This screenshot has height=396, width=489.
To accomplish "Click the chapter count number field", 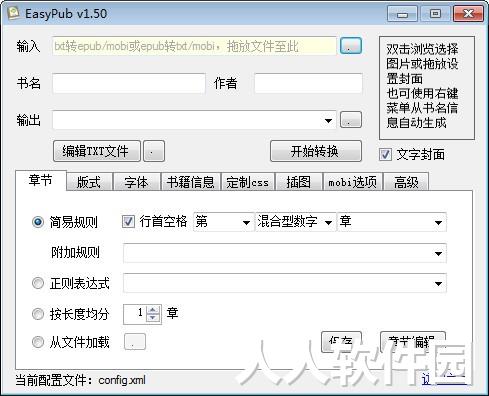I will pos(135,314).
